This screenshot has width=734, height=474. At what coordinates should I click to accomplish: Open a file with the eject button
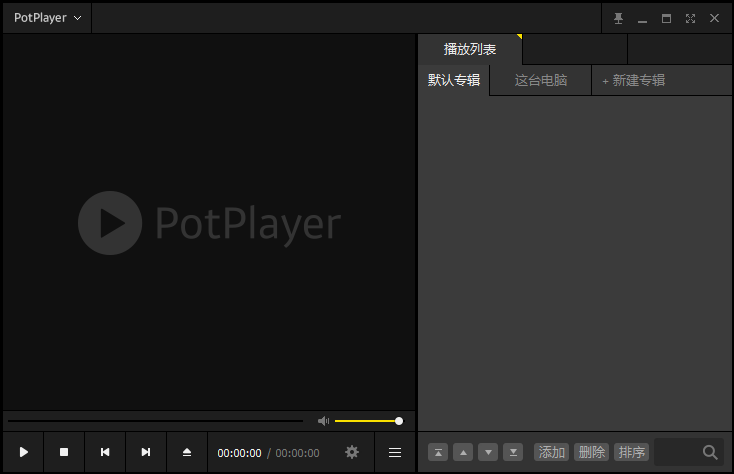(187, 452)
